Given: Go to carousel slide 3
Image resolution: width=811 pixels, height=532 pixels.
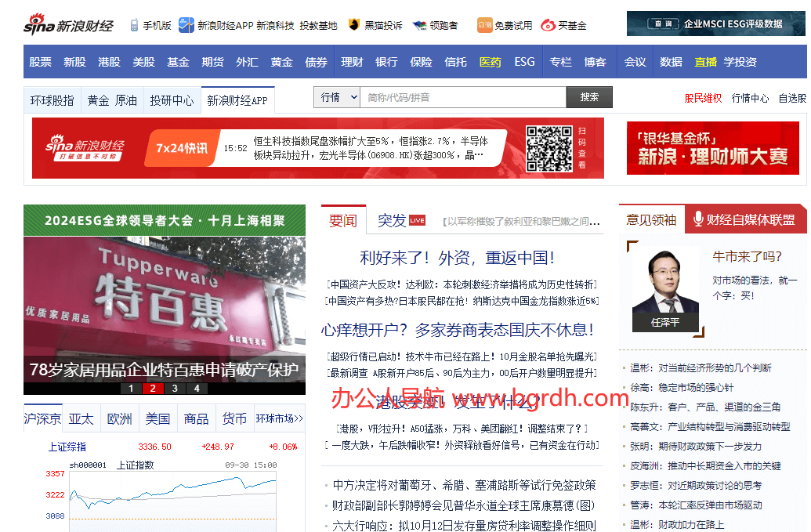Looking at the screenshot, I should click(175, 389).
